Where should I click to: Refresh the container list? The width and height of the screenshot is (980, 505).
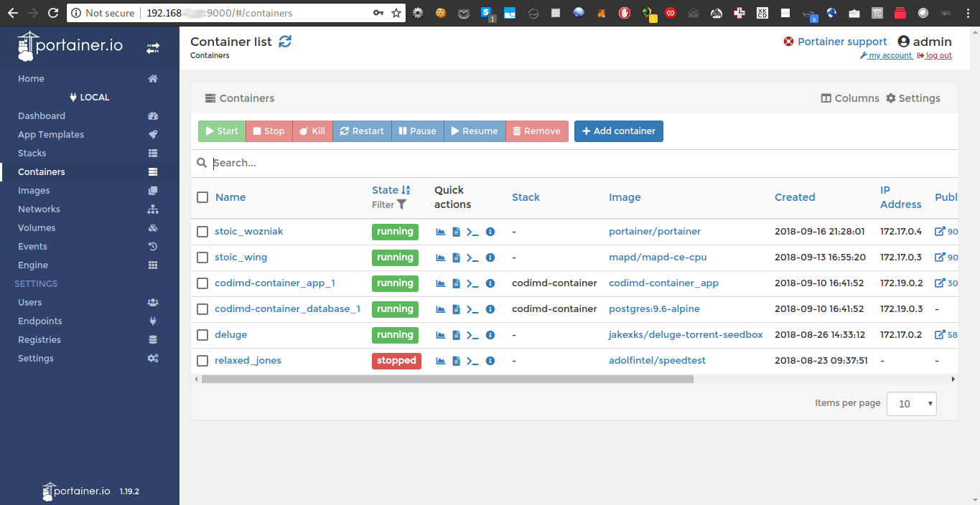(x=285, y=42)
